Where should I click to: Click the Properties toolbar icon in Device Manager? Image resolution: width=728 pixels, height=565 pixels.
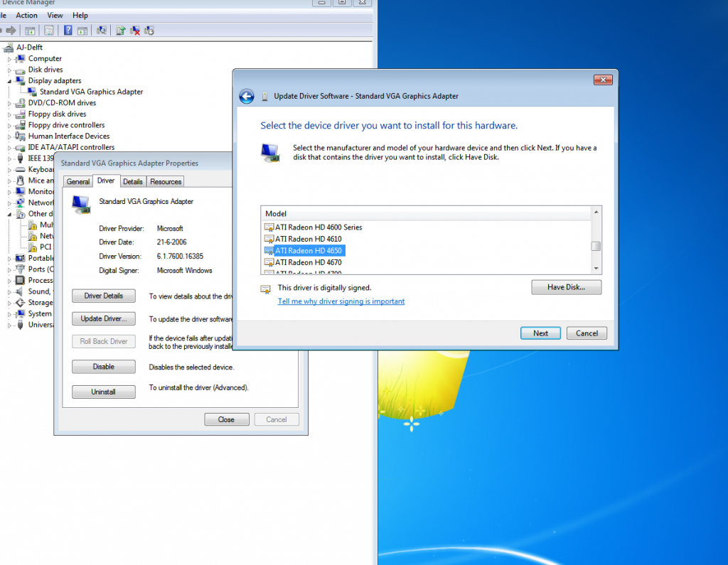pyautogui.click(x=49, y=31)
